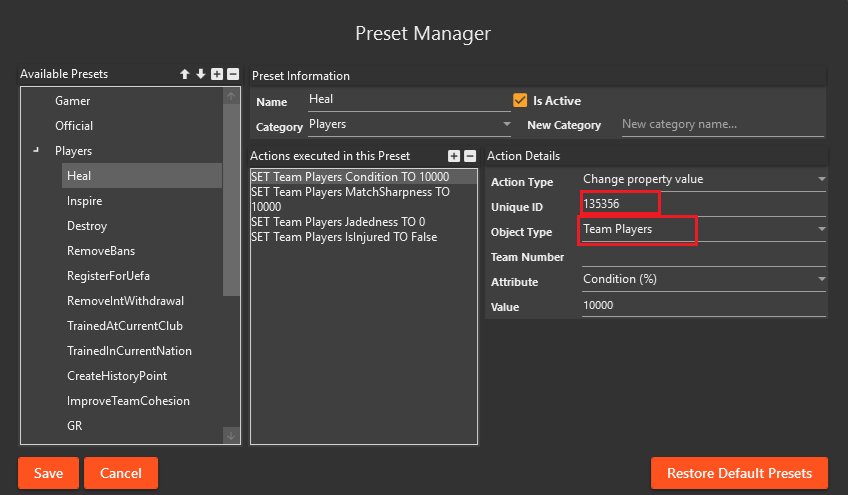Add a new preset with plus icon
The height and width of the screenshot is (495, 848).
(217, 74)
